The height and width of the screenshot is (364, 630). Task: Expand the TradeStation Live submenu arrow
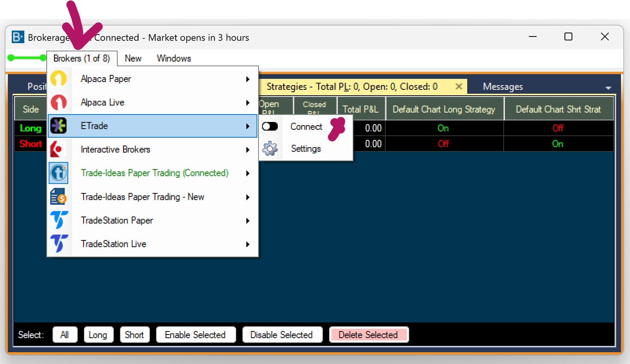[x=248, y=244]
